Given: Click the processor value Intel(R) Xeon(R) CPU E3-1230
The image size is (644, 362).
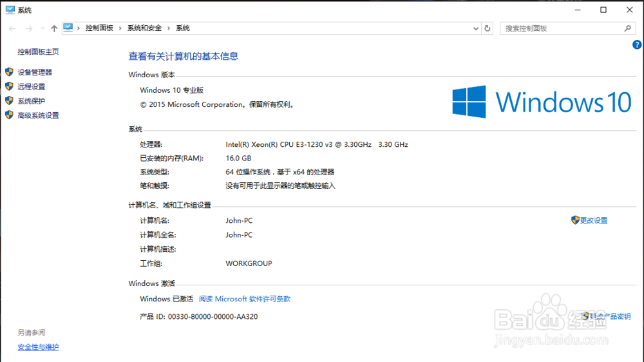Looking at the screenshot, I should tap(317, 145).
